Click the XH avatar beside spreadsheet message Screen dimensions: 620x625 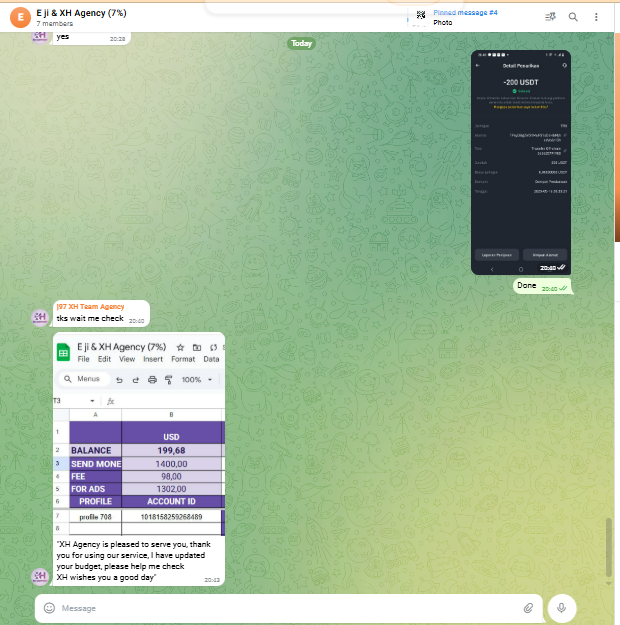40,575
